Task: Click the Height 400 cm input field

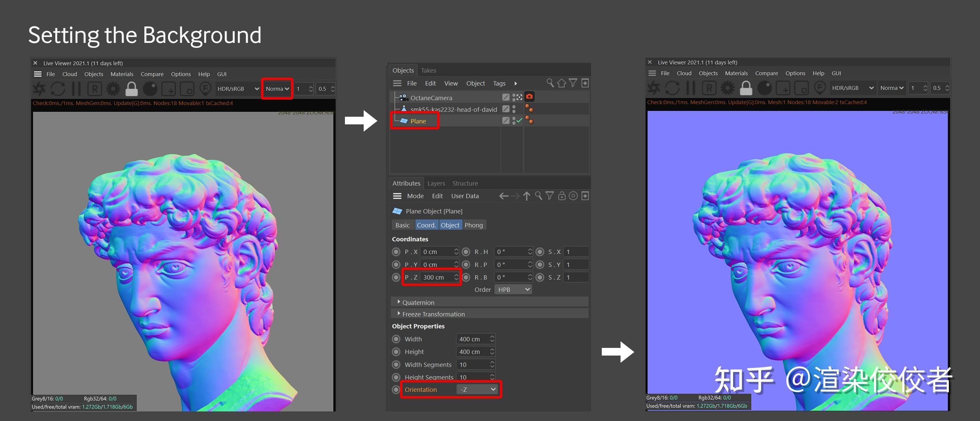Action: (x=472, y=352)
